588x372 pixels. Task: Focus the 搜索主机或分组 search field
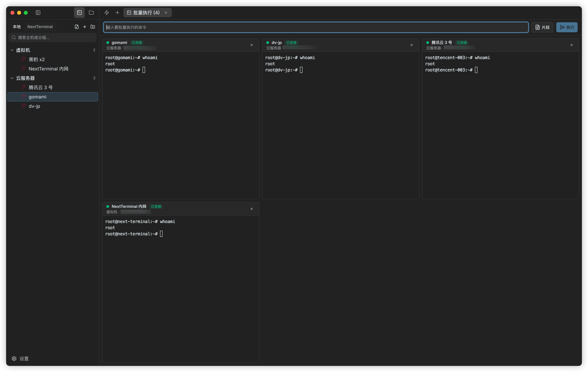click(53, 37)
